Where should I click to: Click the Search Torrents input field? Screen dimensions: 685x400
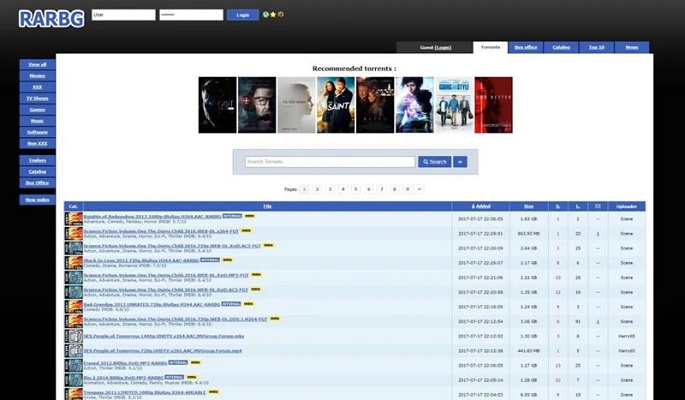[330, 162]
